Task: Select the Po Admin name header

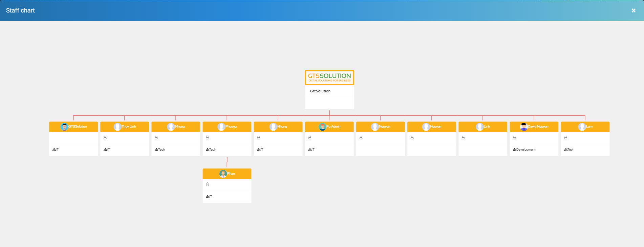Action: 333,127
